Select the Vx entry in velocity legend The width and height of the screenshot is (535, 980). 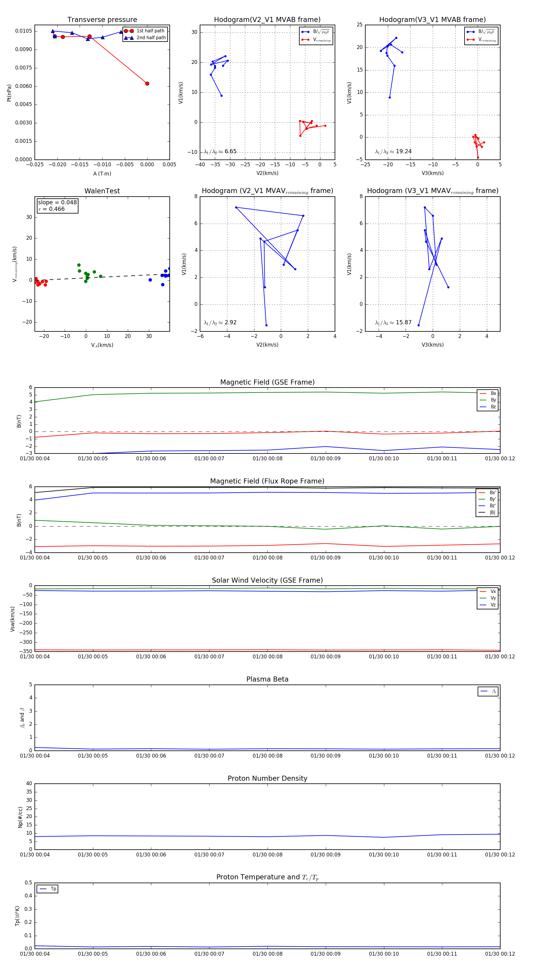pyautogui.click(x=488, y=591)
